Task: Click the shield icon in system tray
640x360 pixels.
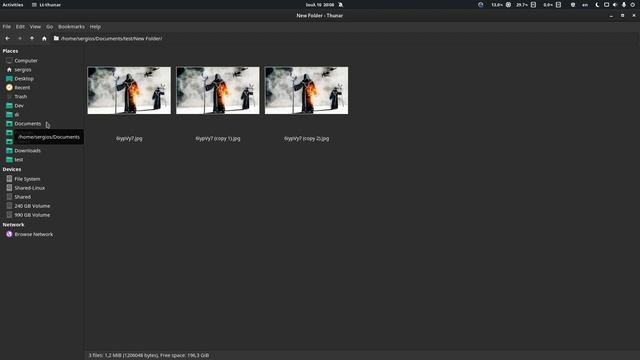Action: pos(573,5)
